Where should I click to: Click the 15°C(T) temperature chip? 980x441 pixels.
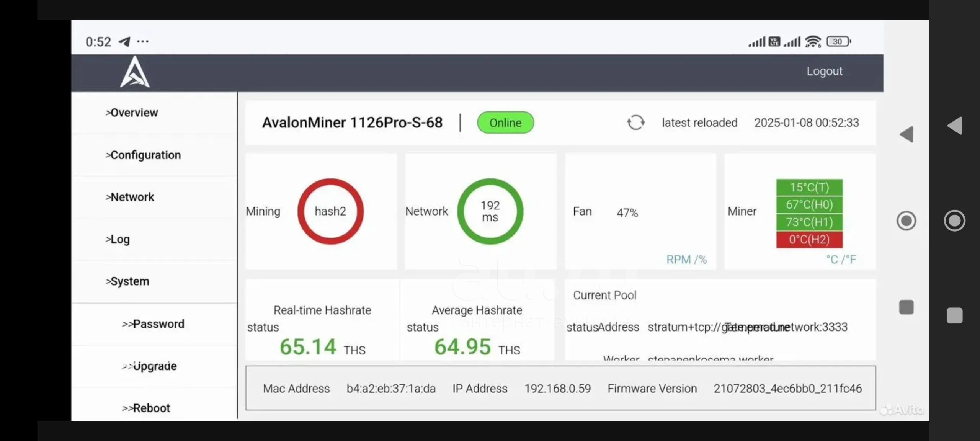tap(809, 187)
